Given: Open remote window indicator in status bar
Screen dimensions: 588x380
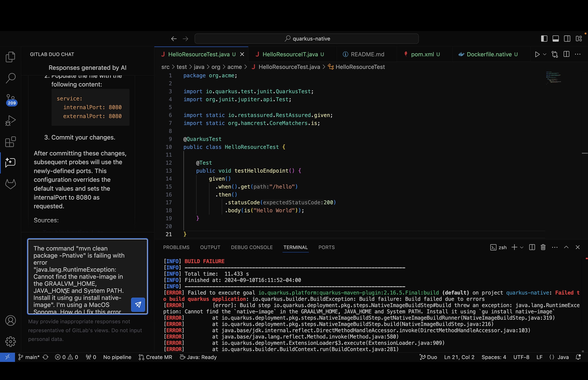Looking at the screenshot, I should (7, 357).
